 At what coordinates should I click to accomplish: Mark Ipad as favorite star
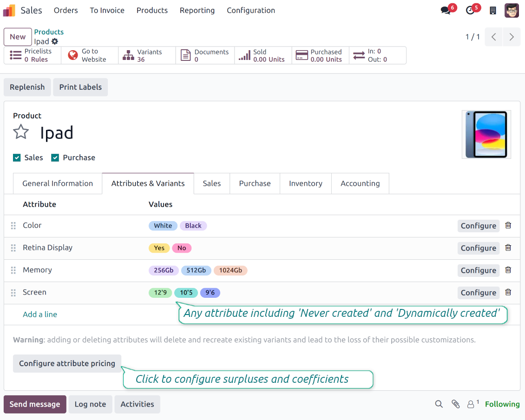pyautogui.click(x=21, y=131)
